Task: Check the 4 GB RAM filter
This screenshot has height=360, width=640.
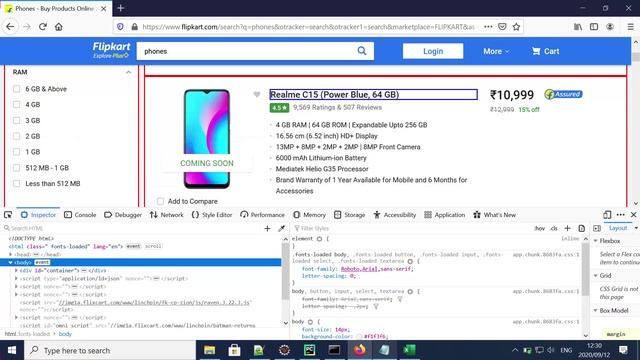Action: click(16, 104)
